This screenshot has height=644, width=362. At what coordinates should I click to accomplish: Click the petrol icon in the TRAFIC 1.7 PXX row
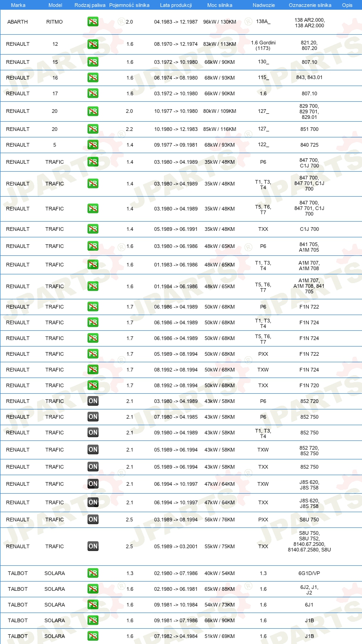(x=93, y=354)
